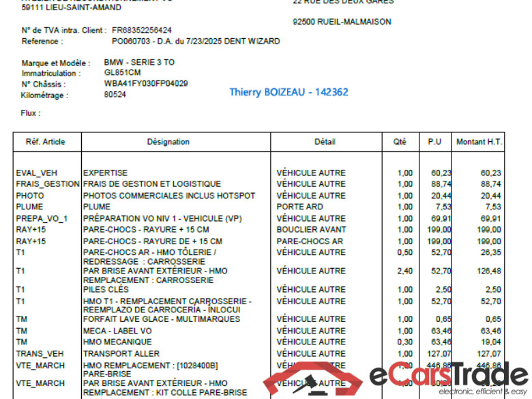The width and height of the screenshot is (532, 399).
Task: Click the Détail column header
Action: click(x=325, y=142)
